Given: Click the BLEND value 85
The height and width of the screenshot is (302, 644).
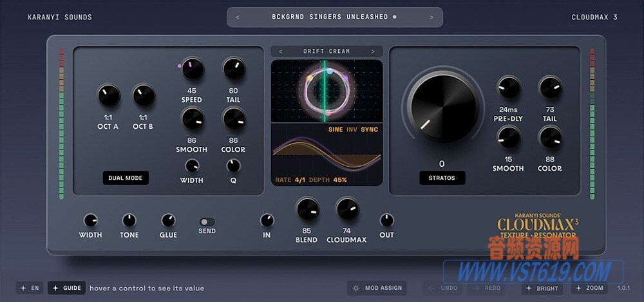Looking at the screenshot, I should 307,231.
